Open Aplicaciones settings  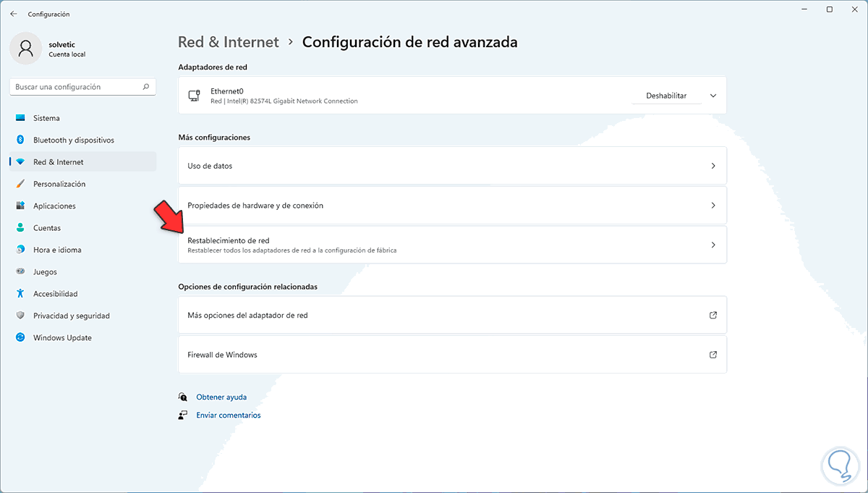click(x=83, y=206)
